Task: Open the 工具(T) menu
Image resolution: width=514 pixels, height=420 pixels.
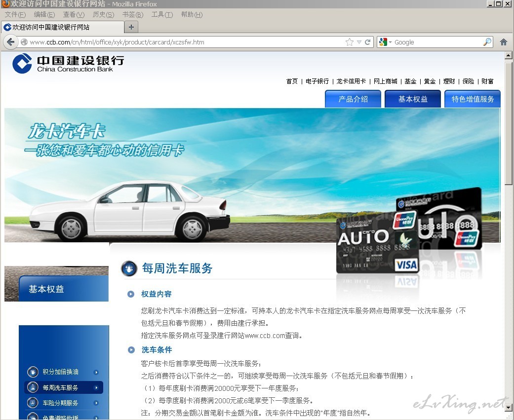Action: 162,14
